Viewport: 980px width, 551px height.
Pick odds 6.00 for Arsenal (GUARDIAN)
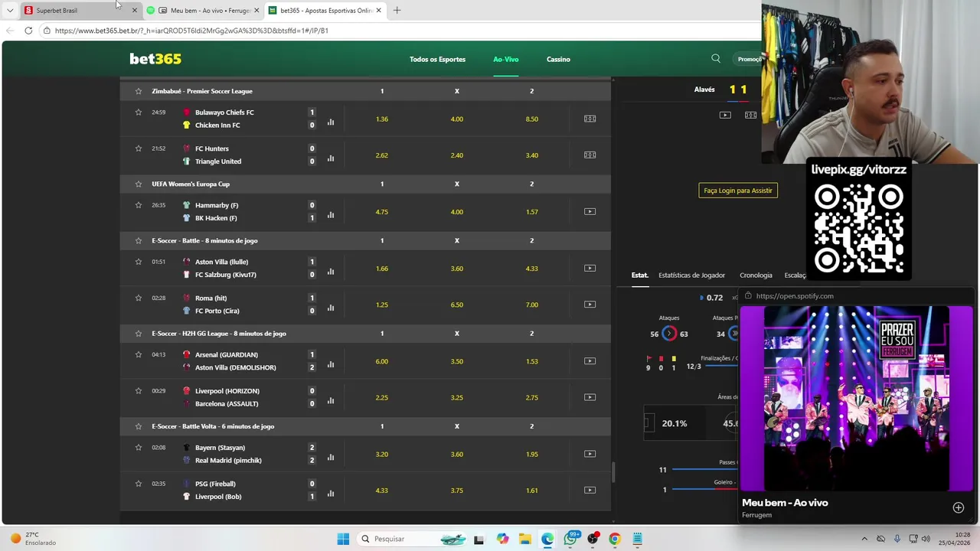pos(382,361)
